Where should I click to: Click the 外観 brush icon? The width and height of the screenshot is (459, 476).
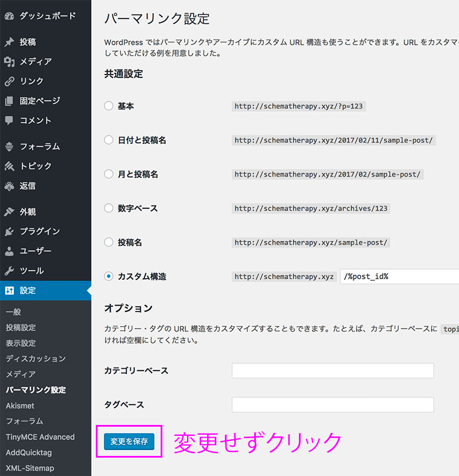point(10,212)
